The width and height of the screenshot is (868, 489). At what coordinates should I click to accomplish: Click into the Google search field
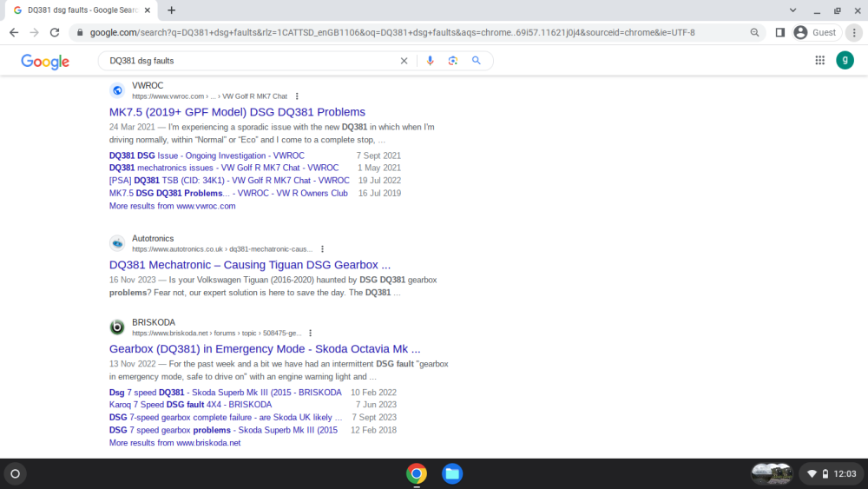click(252, 61)
